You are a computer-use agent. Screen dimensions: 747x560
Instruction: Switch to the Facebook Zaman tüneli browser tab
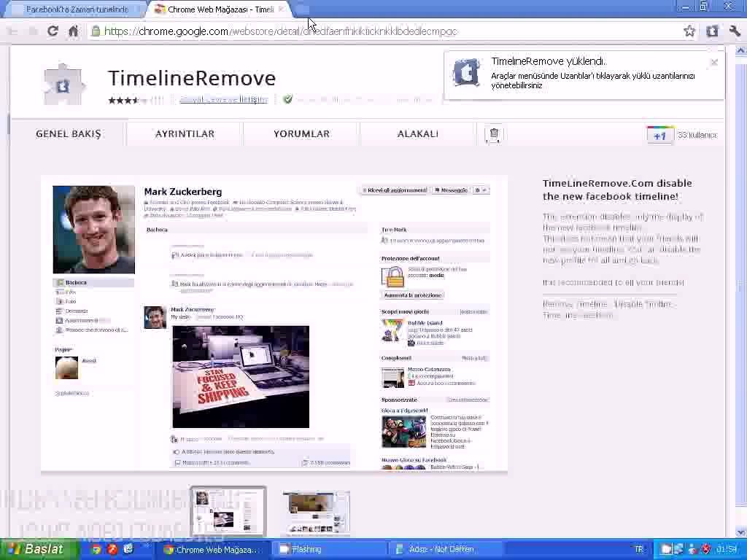pos(76,9)
